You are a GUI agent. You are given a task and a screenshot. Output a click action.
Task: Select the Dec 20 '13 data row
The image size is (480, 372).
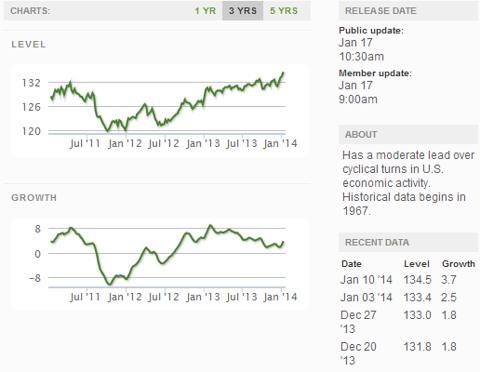408,353
